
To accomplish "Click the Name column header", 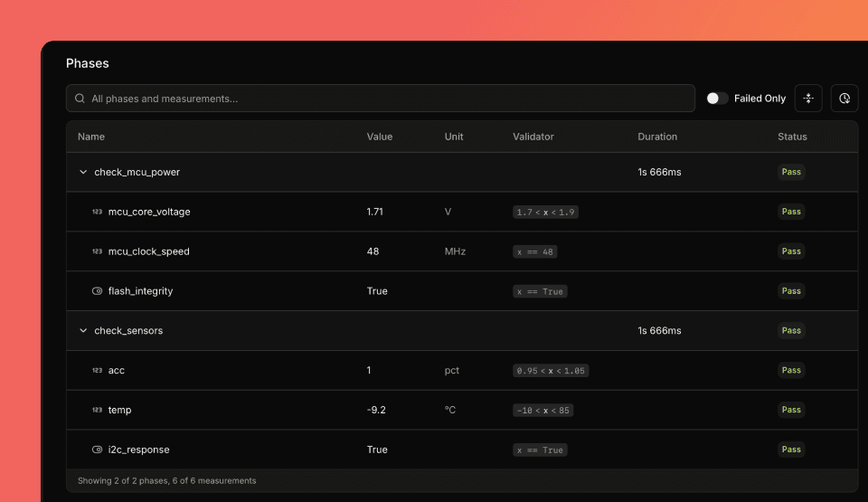I will tap(91, 137).
